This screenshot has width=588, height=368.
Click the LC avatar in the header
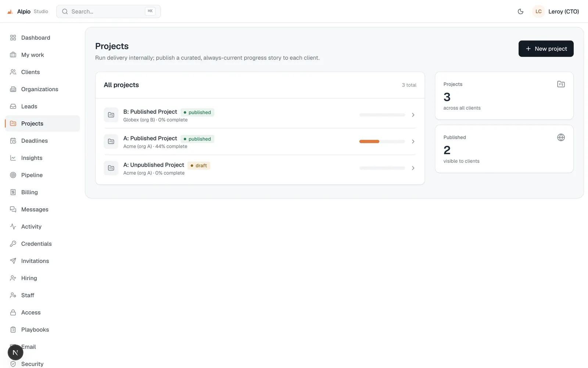538,11
